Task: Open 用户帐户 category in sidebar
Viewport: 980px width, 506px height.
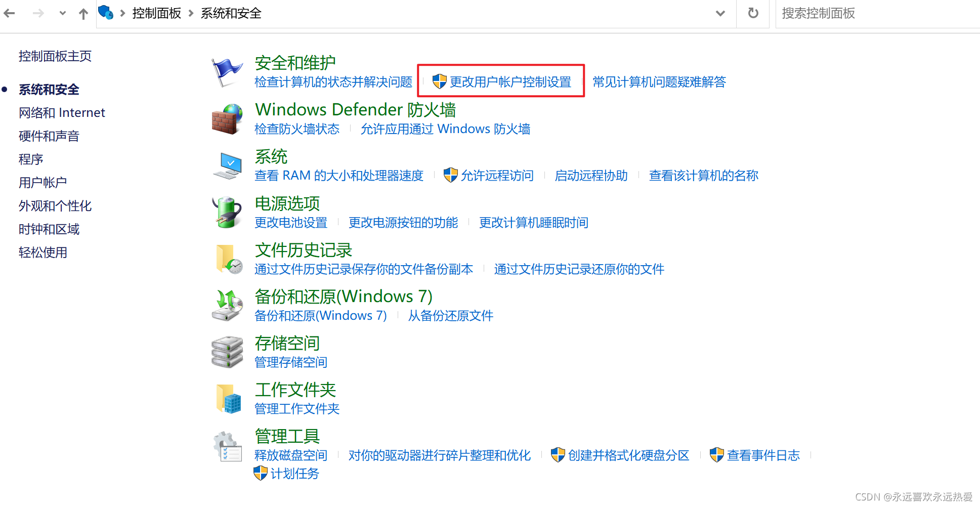Action: point(43,182)
